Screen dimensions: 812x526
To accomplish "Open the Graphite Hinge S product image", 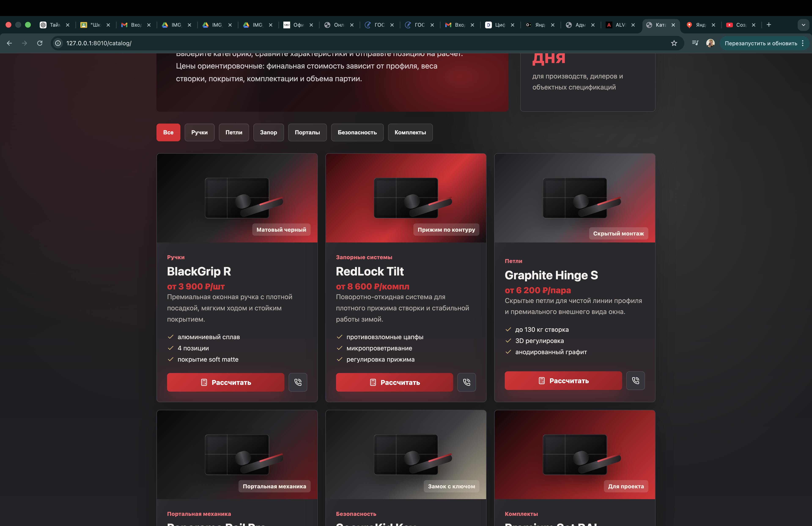I will point(575,198).
